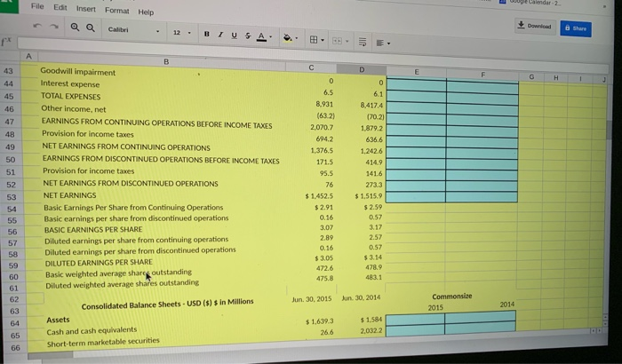Toggle strikethrough formatting
This screenshot has height=364, width=622.
(248, 36)
